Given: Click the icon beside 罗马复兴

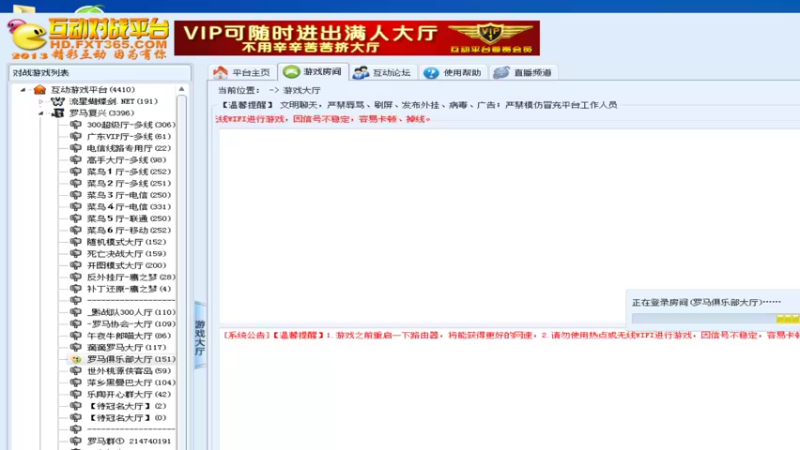Looking at the screenshot, I should pyautogui.click(x=59, y=113).
